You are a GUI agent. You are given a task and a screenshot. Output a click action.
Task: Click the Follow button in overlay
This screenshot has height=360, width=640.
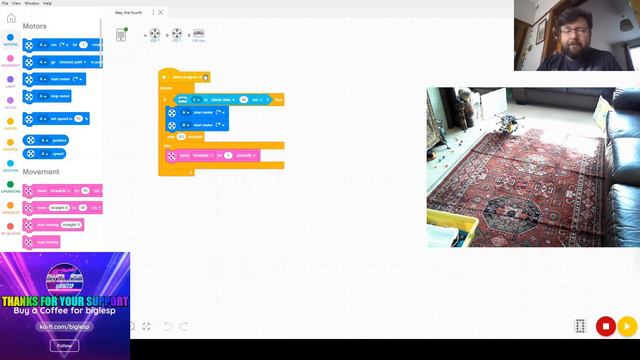tap(64, 346)
